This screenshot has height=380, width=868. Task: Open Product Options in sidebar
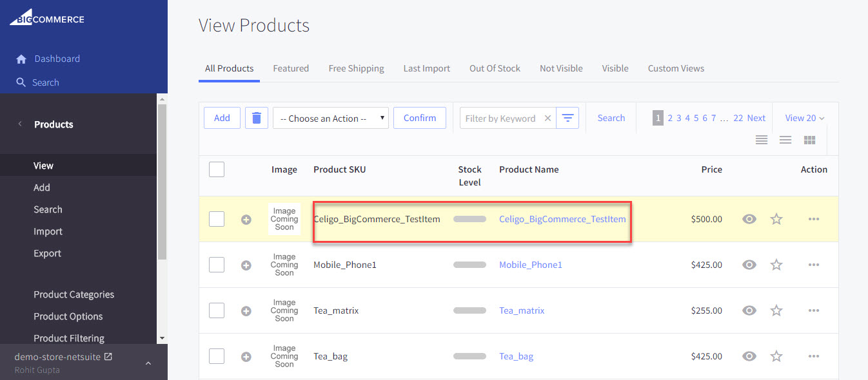point(68,316)
